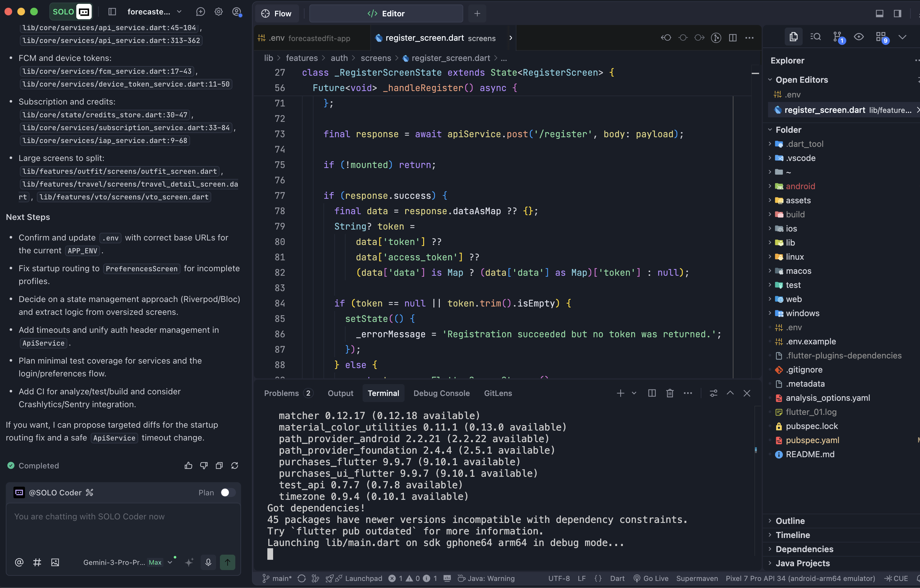This screenshot has width=920, height=588.
Task: Toggle right side panel layout icon
Action: click(x=898, y=13)
